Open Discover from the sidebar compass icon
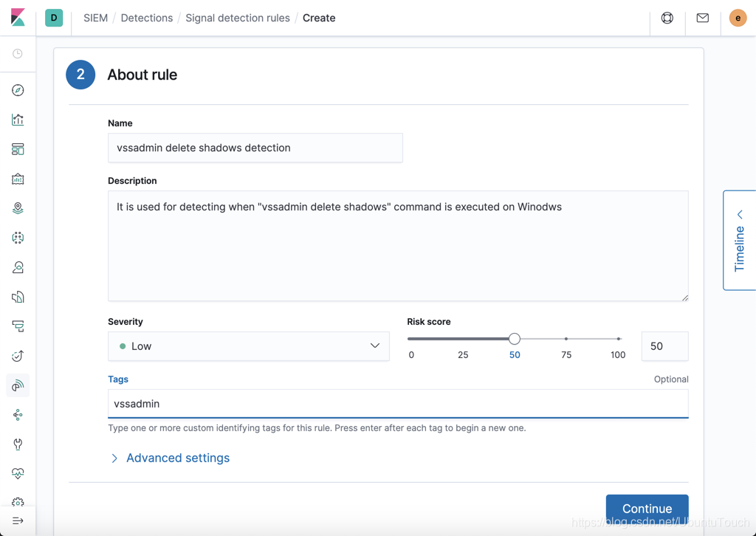756x536 pixels. coord(18,90)
